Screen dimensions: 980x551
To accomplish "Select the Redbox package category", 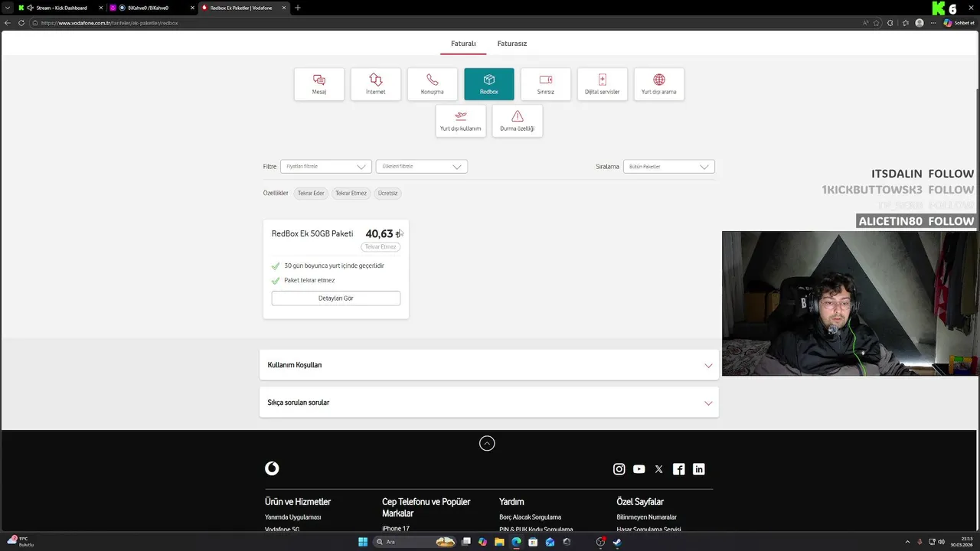I will [489, 84].
